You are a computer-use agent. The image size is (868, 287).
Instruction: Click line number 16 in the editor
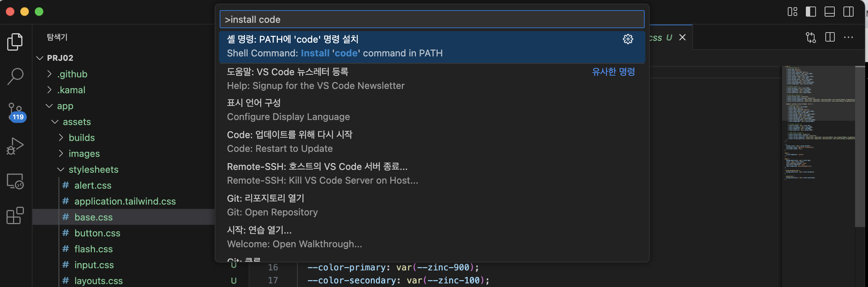(273, 267)
